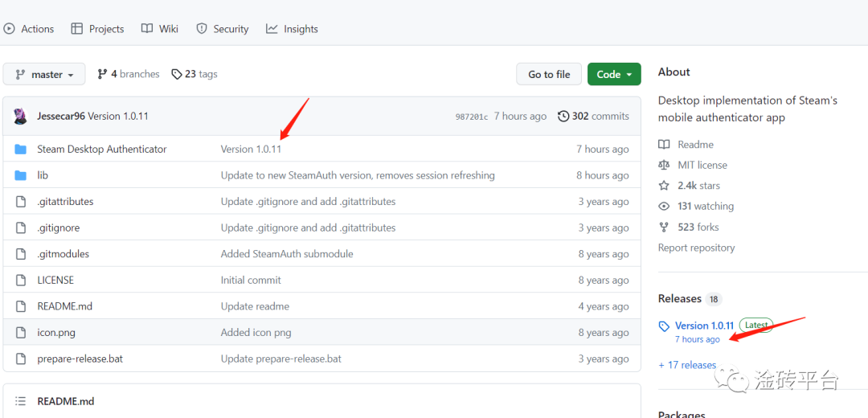868x418 pixels.
Task: Open the prepare-release.bat file
Action: [80, 359]
